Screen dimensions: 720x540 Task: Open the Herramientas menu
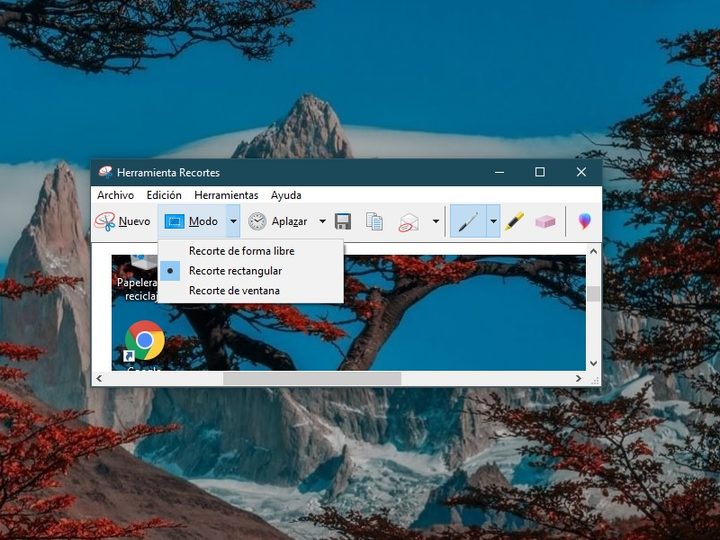tap(226, 195)
